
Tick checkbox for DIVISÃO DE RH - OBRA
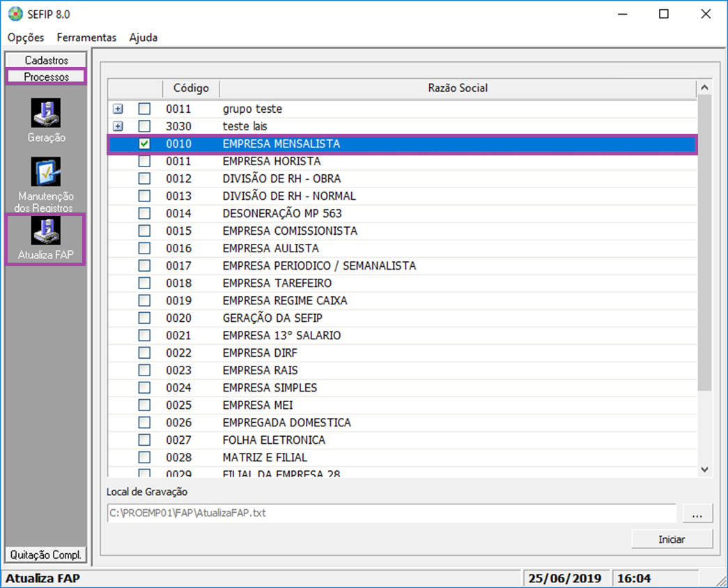(144, 178)
